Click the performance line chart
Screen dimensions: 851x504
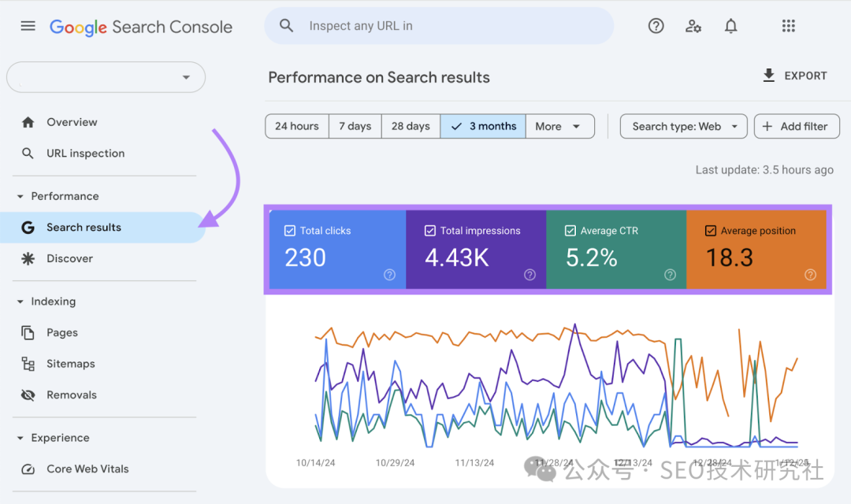point(556,387)
